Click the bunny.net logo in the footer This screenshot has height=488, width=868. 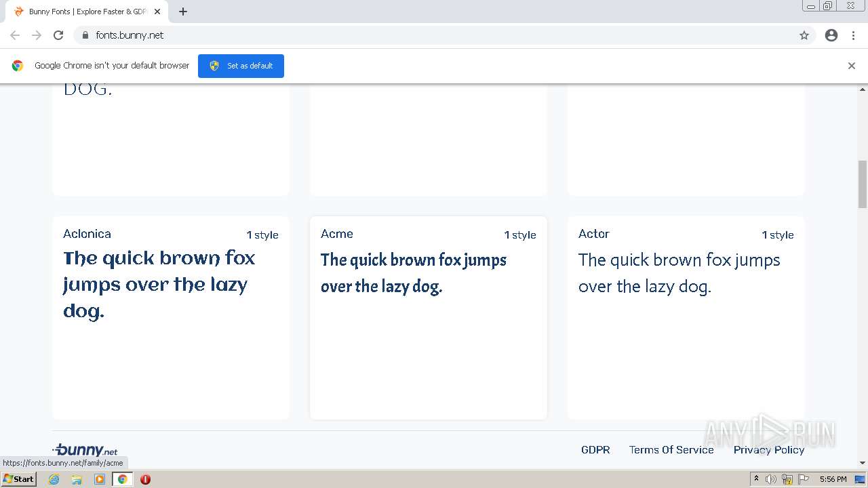click(85, 449)
